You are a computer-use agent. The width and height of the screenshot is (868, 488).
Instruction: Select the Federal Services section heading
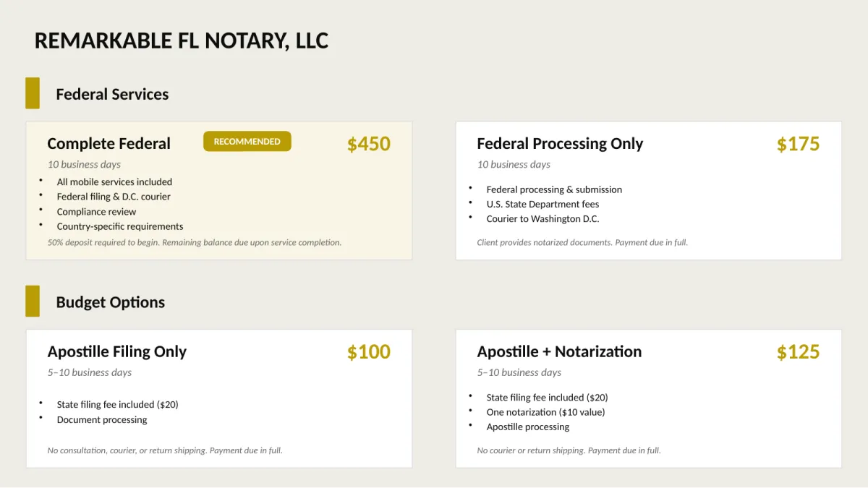(x=112, y=95)
